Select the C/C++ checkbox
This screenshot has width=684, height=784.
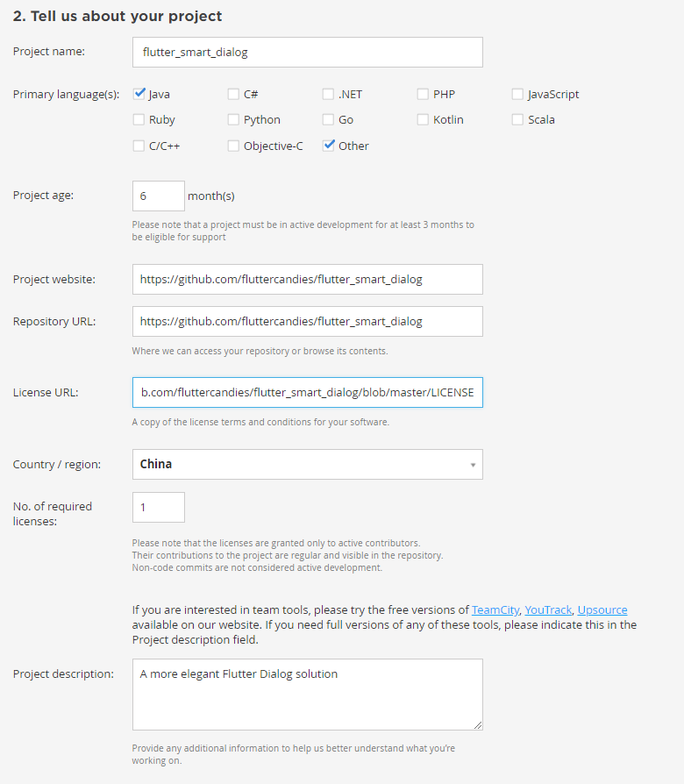[x=139, y=146]
